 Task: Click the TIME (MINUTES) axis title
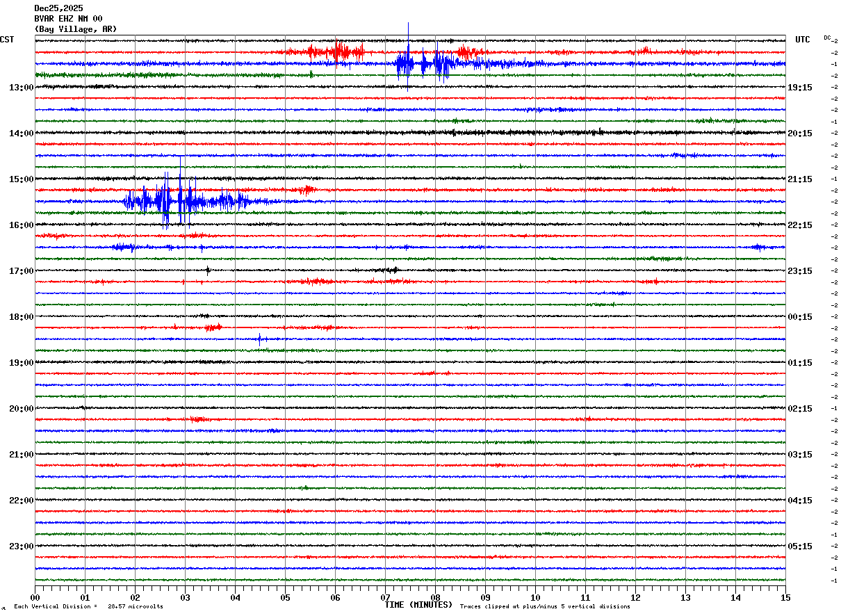[418, 605]
